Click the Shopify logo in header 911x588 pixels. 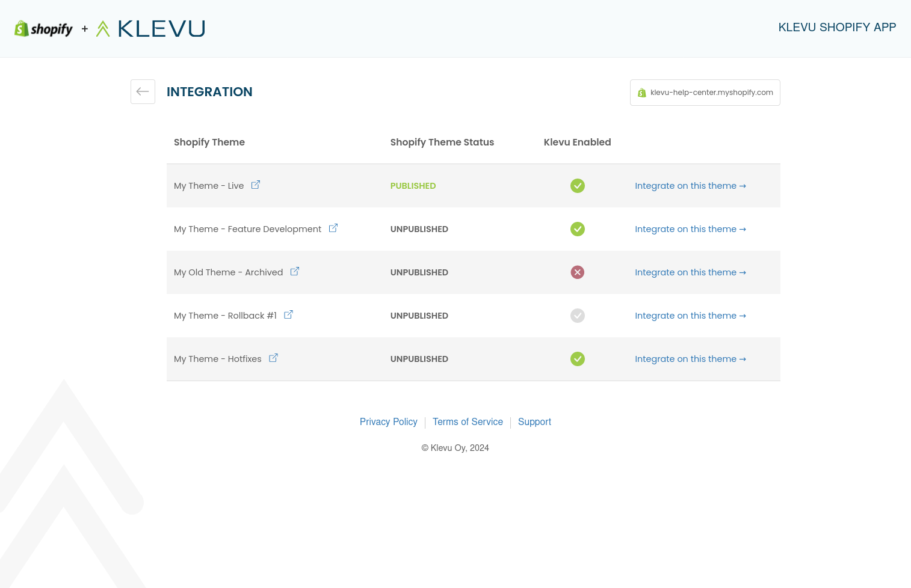tap(43, 29)
